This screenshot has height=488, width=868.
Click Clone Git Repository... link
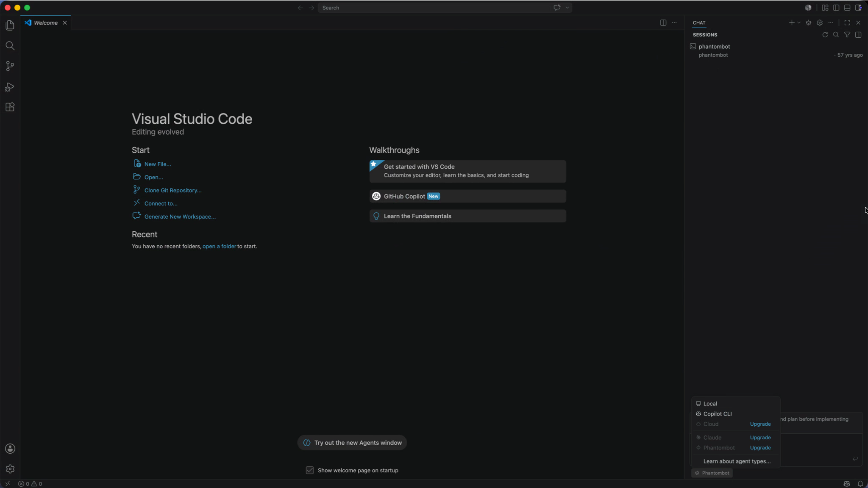coord(173,190)
